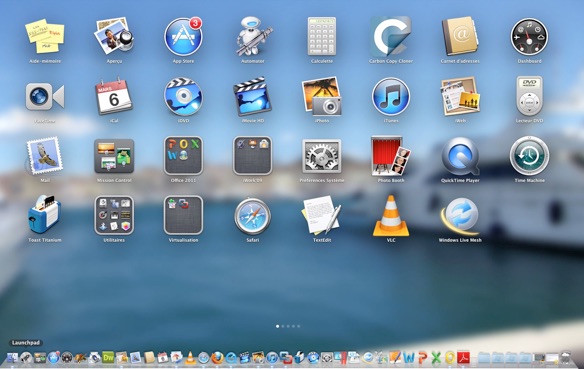This screenshot has width=584, height=369.
Task: Launch the iWeb app
Action: 460,96
